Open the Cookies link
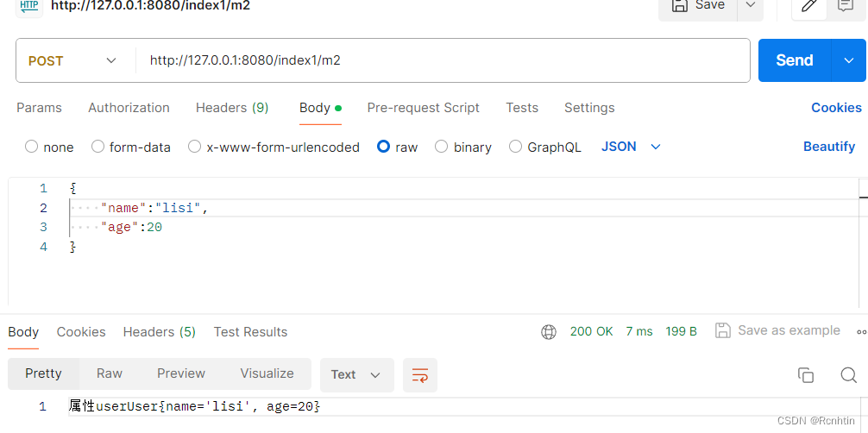This screenshot has height=433, width=868. [835, 108]
